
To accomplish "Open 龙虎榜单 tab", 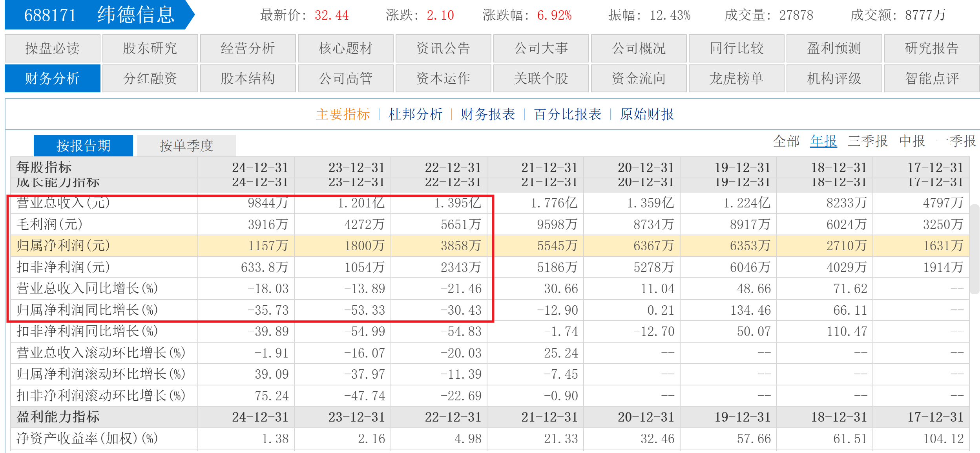I will [x=736, y=78].
